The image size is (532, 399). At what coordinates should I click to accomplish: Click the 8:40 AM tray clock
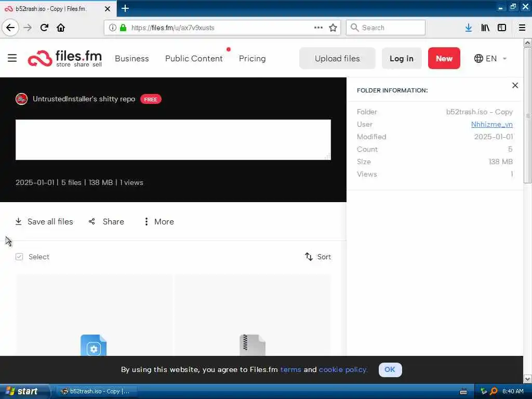coord(513,391)
